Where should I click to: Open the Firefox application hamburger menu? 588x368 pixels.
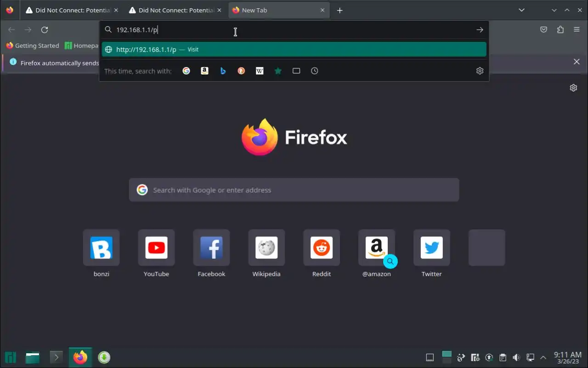click(x=577, y=30)
